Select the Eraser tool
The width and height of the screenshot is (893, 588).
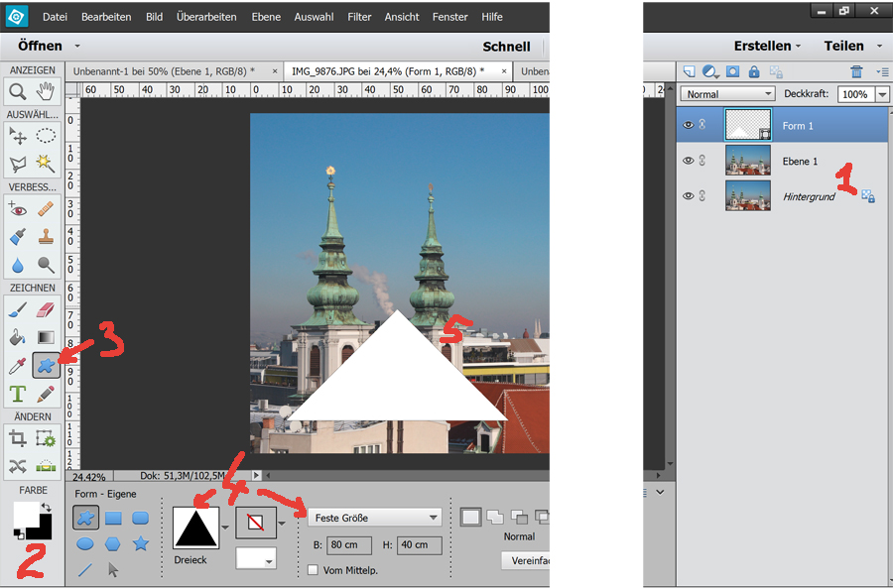46,310
